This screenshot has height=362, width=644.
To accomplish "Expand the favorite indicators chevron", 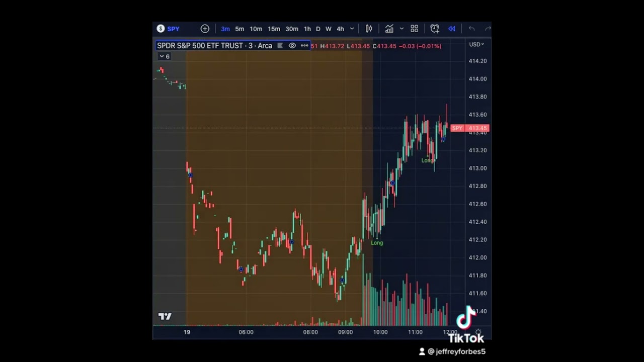I will pyautogui.click(x=401, y=29).
